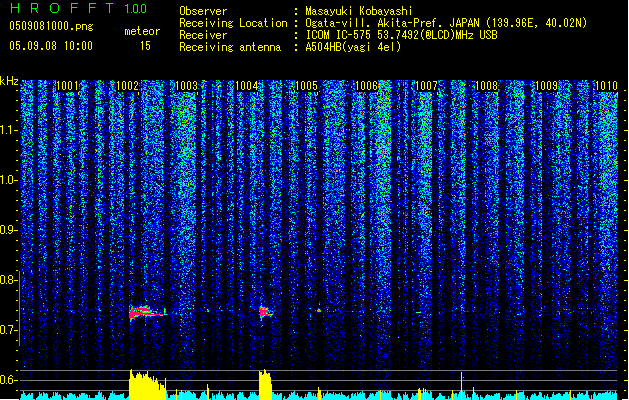Image resolution: width=629 pixels, height=400 pixels.
Task: Click the wide yellow intensity peak below 1002
Action: click(147, 384)
